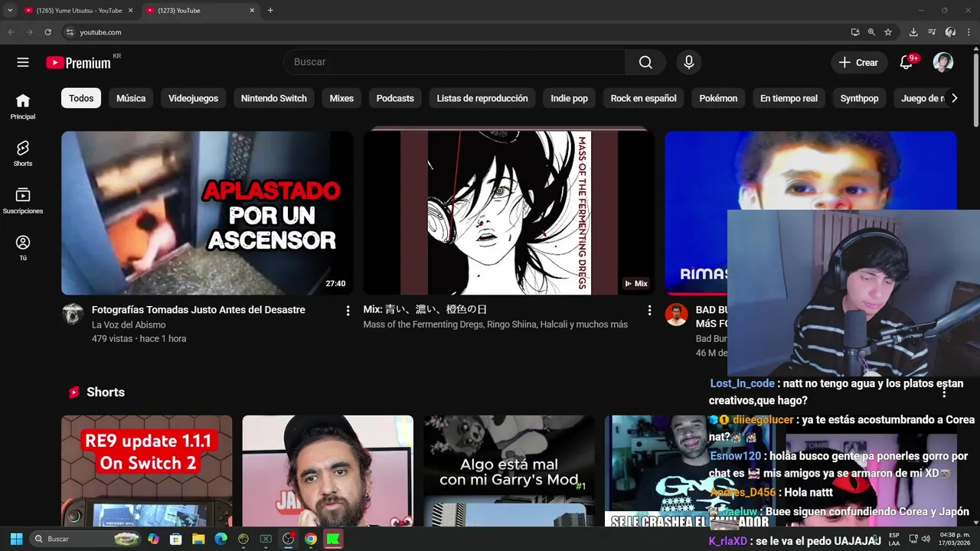Open YouTube account avatar menu
This screenshot has height=551, width=980.
(x=943, y=63)
